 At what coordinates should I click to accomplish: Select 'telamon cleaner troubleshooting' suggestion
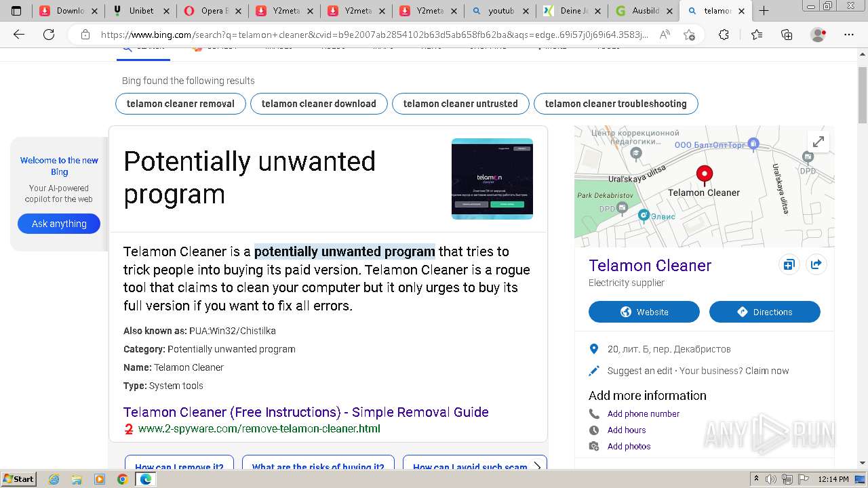[616, 104]
